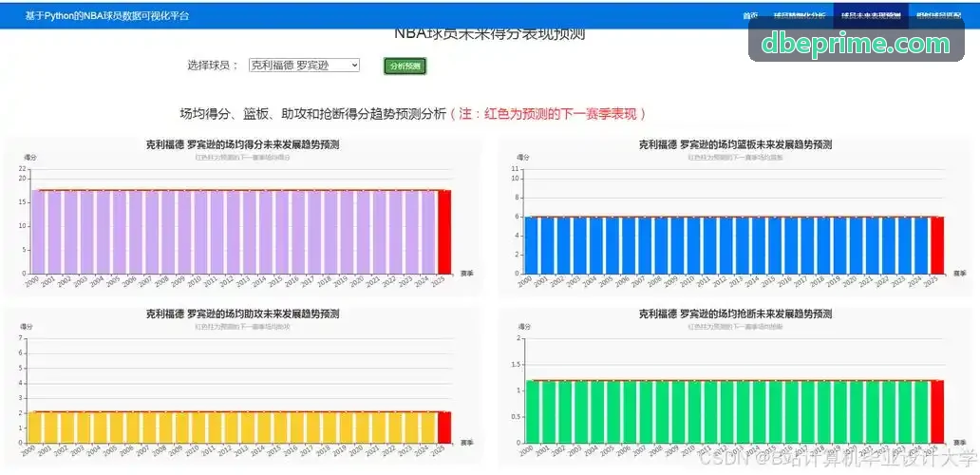This screenshot has height=475, width=980.
Task: Click the green 2012 bar in 场均抢断 chart
Action: click(x=726, y=412)
